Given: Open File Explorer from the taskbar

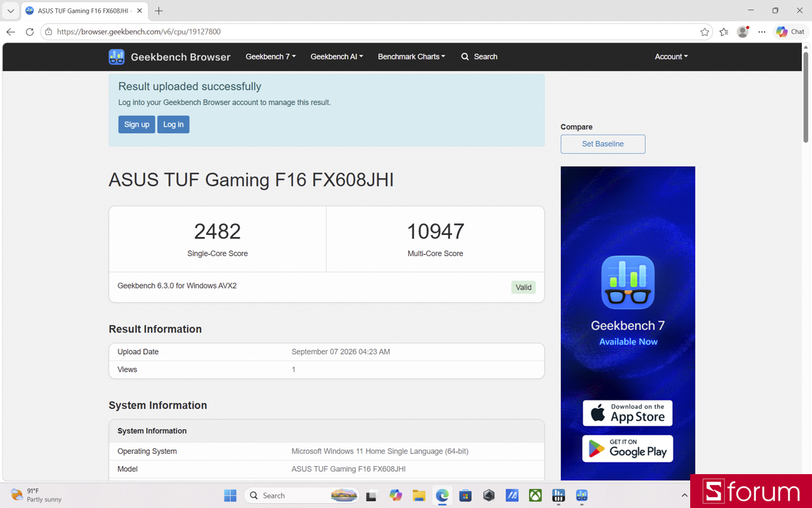Looking at the screenshot, I should (x=419, y=496).
